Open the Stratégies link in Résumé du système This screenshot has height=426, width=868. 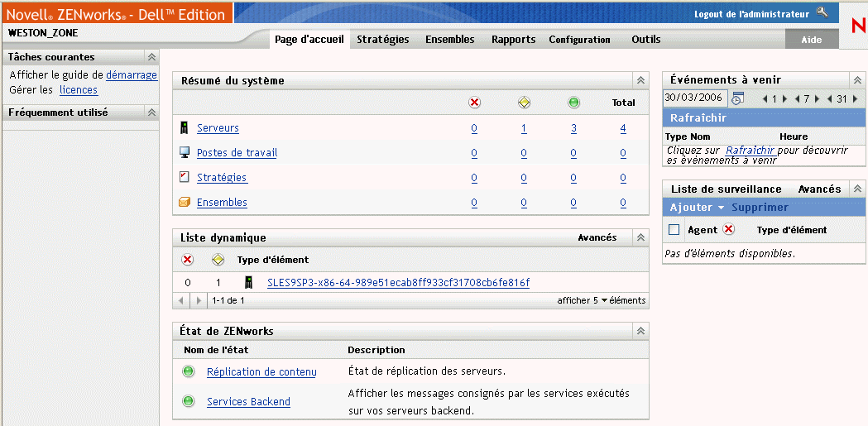click(x=222, y=178)
